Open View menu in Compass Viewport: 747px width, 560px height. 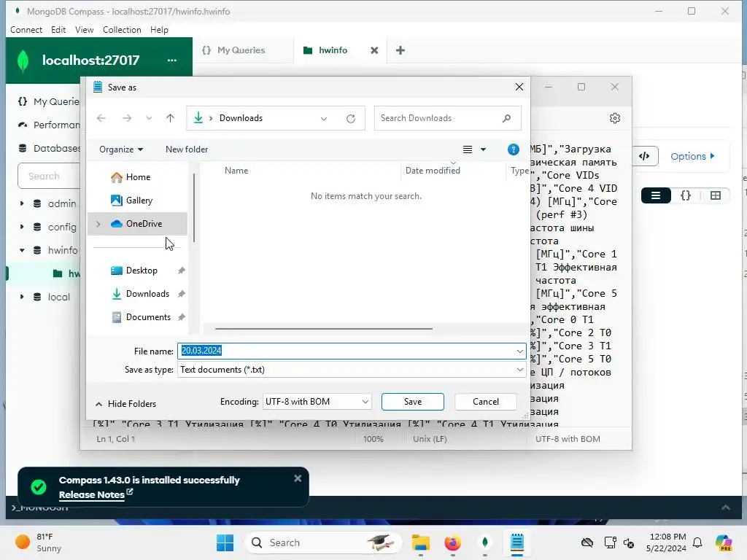pos(85,29)
